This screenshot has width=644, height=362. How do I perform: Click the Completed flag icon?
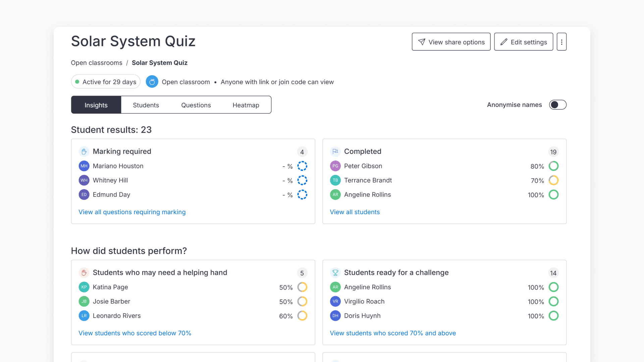coord(335,152)
